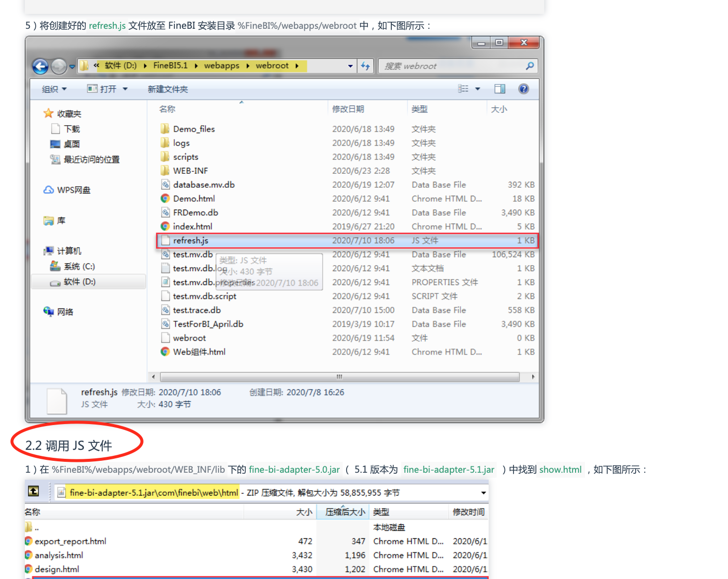Select design.html in ZIP listing

[x=52, y=569]
